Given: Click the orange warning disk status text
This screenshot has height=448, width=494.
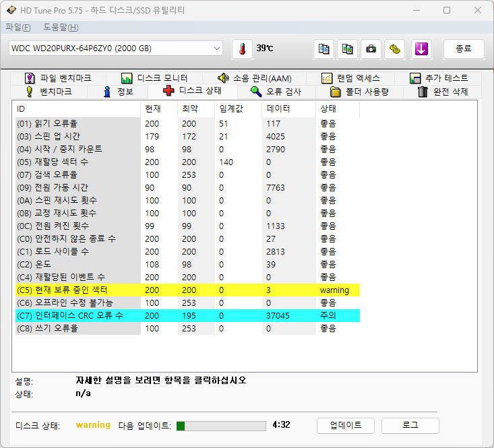Looking at the screenshot, I should pyautogui.click(x=93, y=425).
